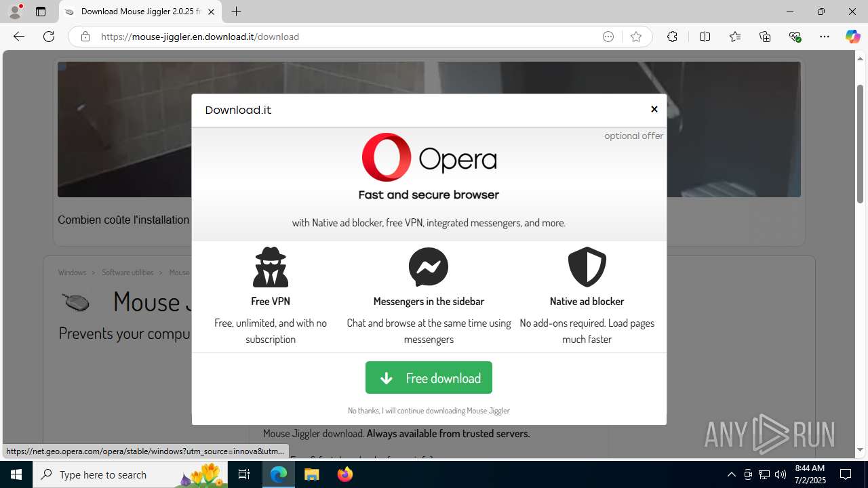Click Microsoft Edge taskbar icon
The height and width of the screenshot is (488, 868).
(279, 474)
